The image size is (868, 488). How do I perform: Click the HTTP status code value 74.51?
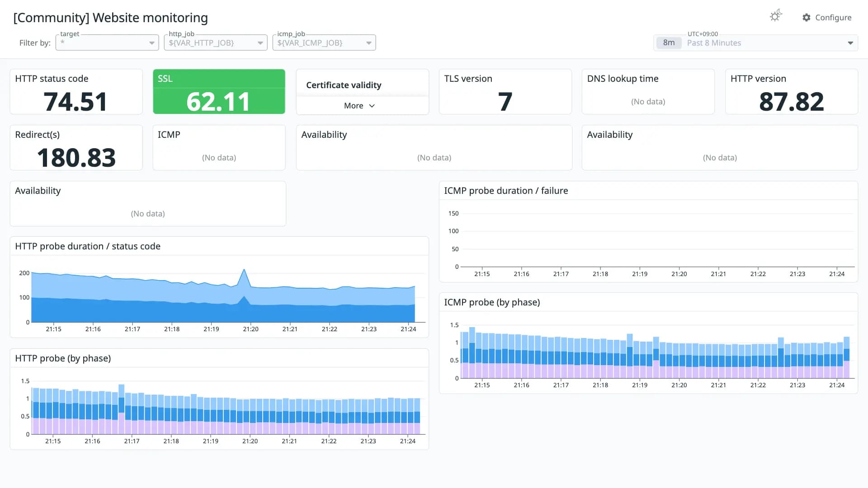[75, 101]
